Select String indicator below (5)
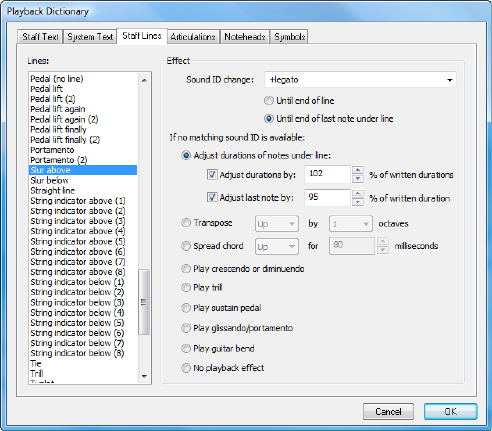The image size is (492, 431). pos(83,323)
